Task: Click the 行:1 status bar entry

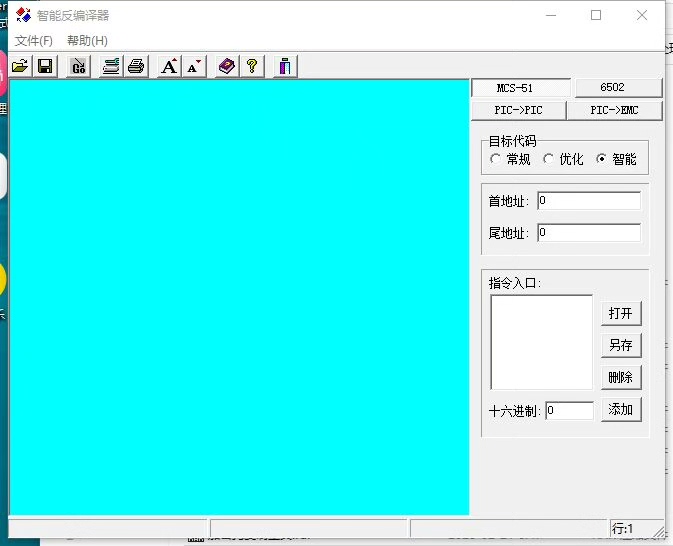Action: pyautogui.click(x=622, y=529)
